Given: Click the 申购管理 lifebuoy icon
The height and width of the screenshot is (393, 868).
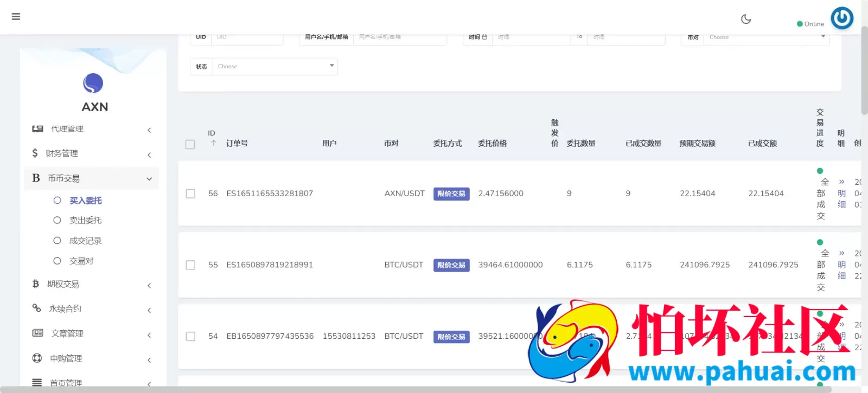Looking at the screenshot, I should click(x=37, y=358).
